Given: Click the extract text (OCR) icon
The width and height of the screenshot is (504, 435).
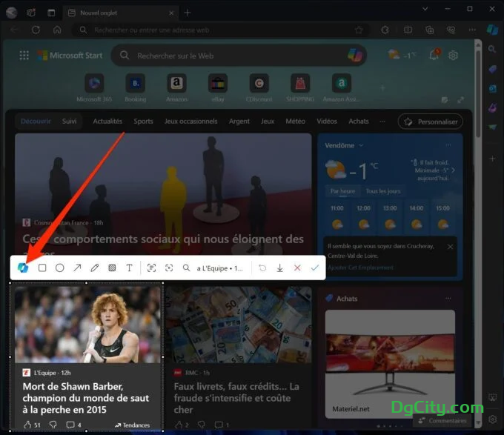Looking at the screenshot, I should [151, 268].
